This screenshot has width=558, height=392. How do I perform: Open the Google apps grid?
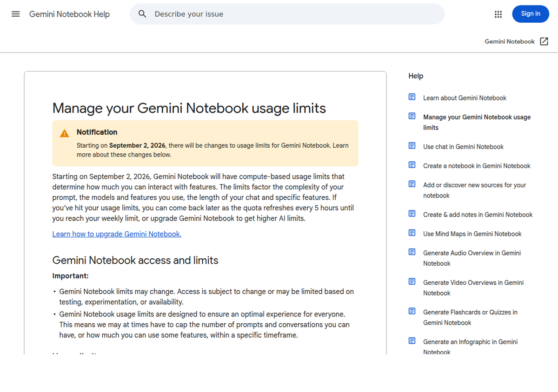(x=498, y=14)
